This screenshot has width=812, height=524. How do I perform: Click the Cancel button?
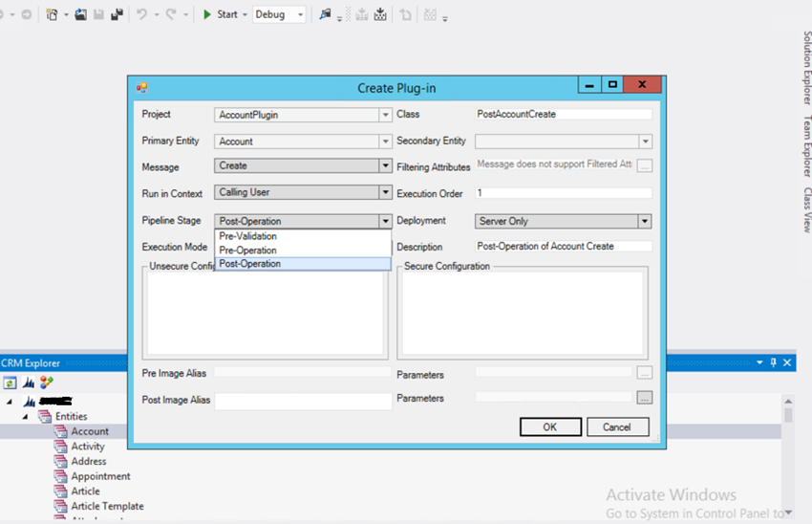pos(618,427)
